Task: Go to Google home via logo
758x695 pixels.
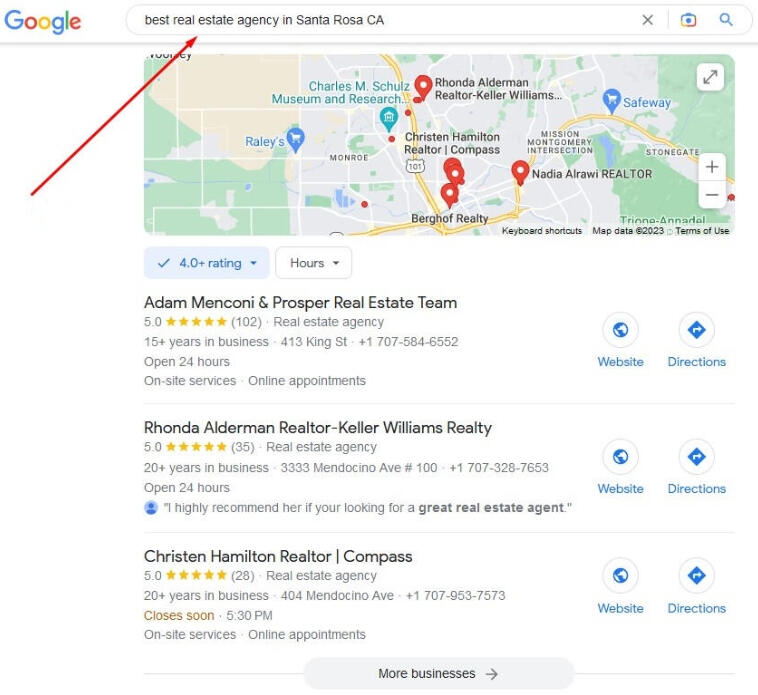Action: click(43, 22)
